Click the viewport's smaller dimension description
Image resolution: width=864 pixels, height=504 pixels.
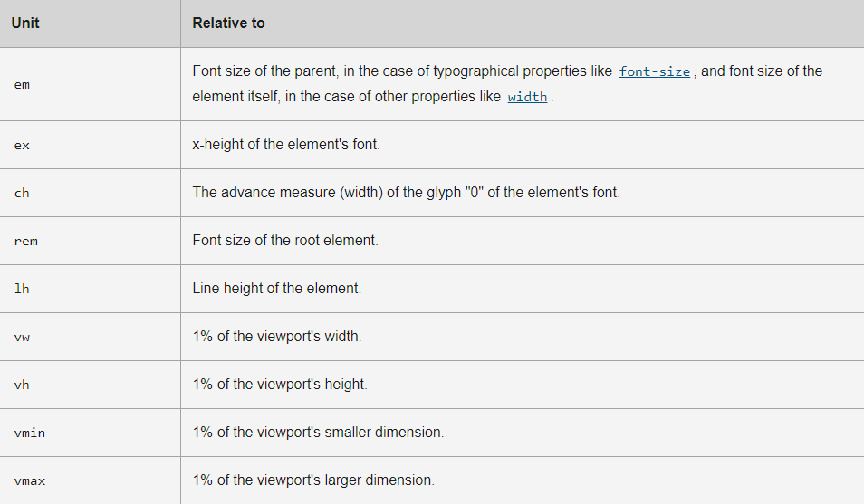318,432
